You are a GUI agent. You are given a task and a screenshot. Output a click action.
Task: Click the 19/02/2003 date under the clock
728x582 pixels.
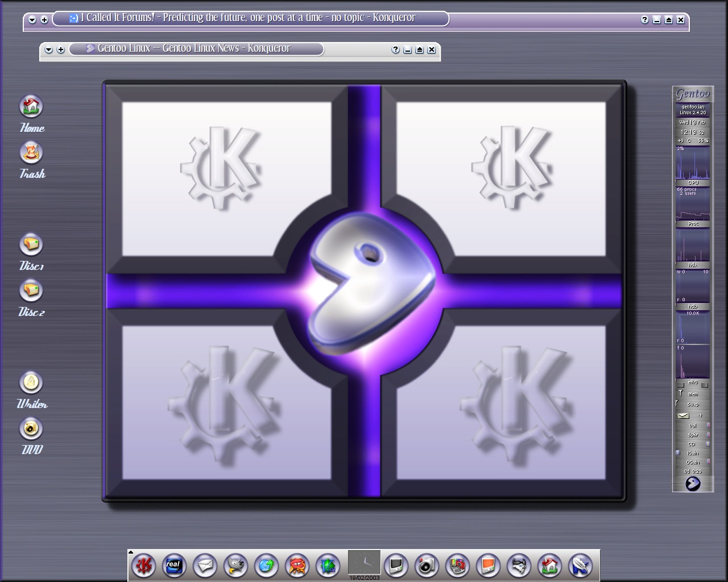coord(365,577)
